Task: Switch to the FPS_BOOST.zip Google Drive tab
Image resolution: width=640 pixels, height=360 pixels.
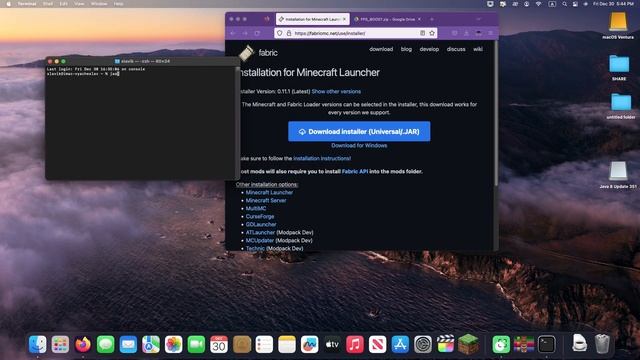Action: tap(387, 19)
